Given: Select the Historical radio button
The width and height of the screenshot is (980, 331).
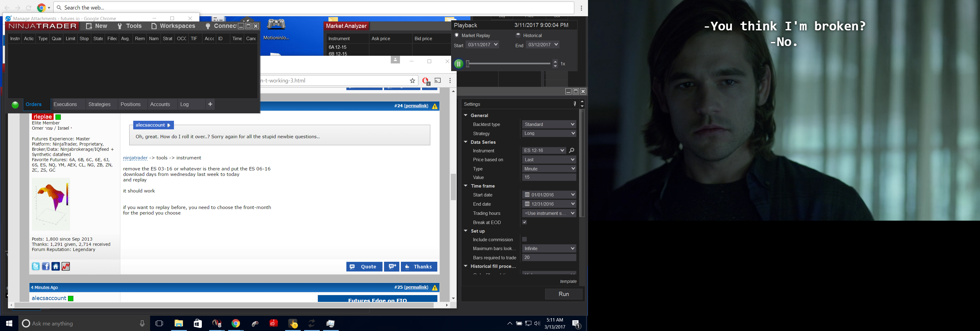Looking at the screenshot, I should click(x=518, y=35).
